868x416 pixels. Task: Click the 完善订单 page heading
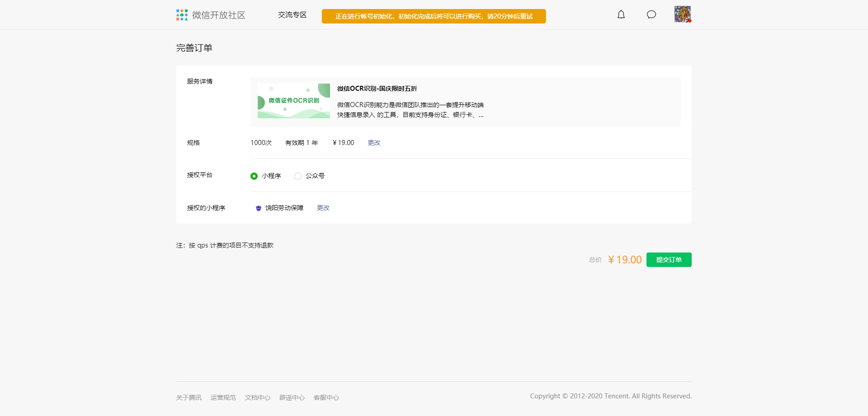click(x=194, y=48)
